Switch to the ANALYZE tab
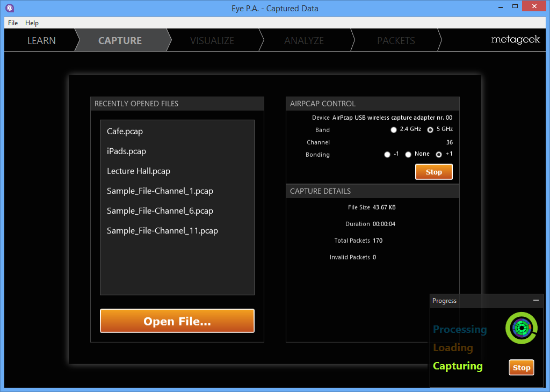This screenshot has height=392, width=550. (304, 40)
